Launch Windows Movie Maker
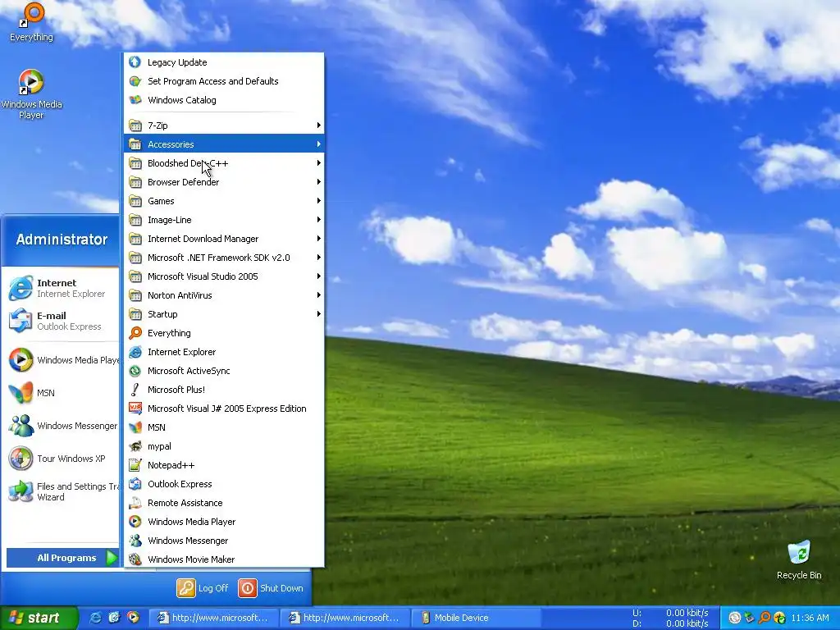Screen dimensions: 840x630 tap(224, 559)
